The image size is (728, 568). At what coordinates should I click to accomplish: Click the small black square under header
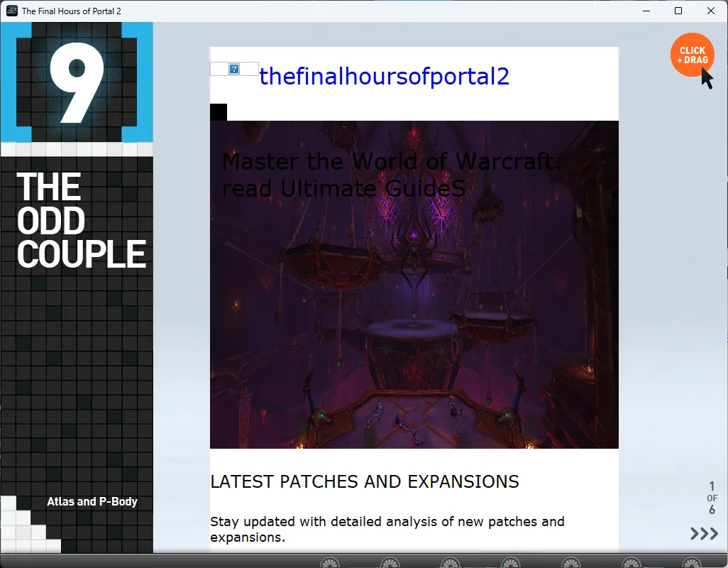pyautogui.click(x=219, y=112)
